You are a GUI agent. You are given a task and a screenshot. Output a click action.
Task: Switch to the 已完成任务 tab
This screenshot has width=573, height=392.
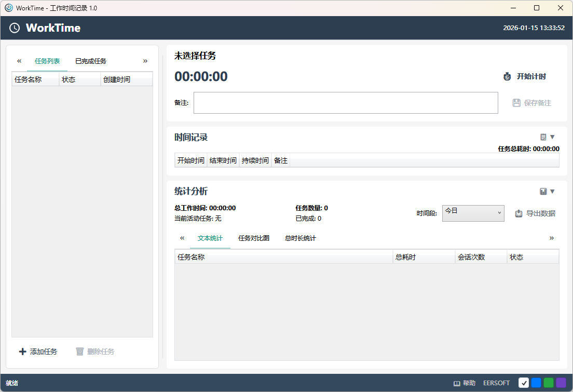[91, 61]
